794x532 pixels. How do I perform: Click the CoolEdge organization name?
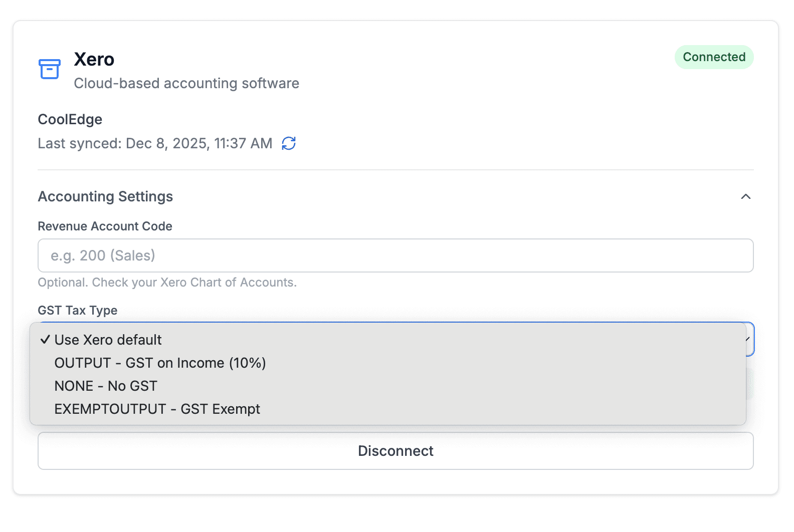tap(70, 119)
